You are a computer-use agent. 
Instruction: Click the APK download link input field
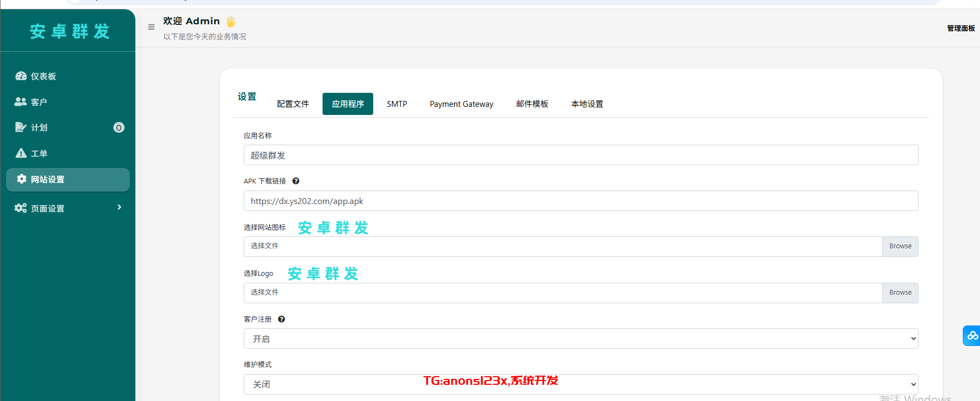click(x=580, y=201)
